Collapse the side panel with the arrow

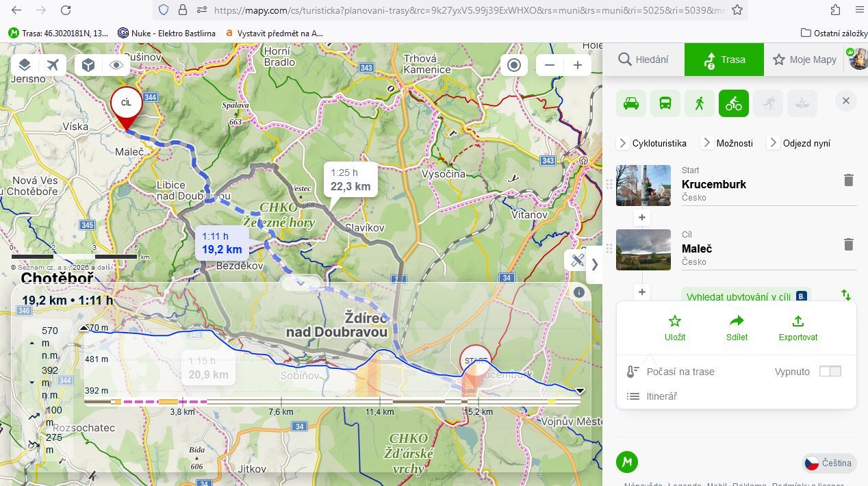point(595,264)
